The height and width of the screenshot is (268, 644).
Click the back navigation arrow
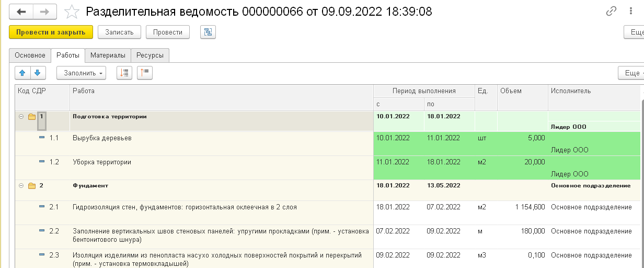tap(22, 12)
